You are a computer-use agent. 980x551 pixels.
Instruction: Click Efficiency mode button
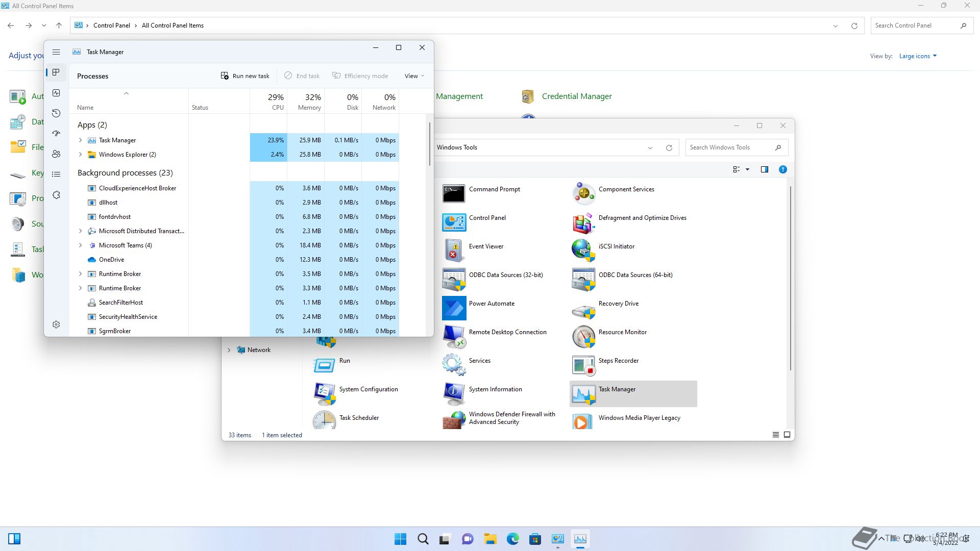tap(360, 76)
